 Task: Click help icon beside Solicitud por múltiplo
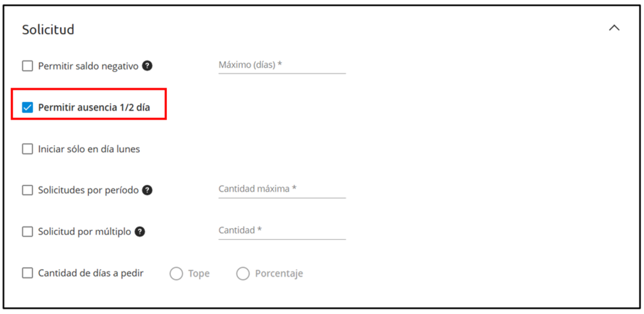pos(140,231)
